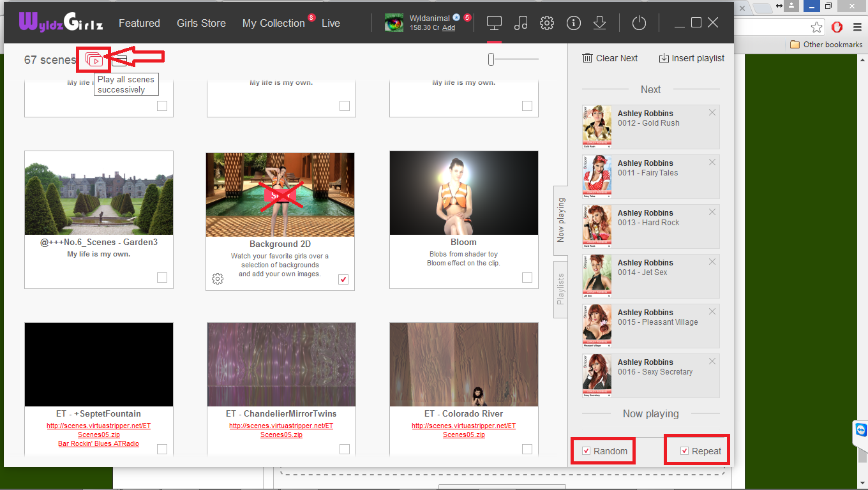
Task: Check the Bloom scene checkbox
Action: click(527, 278)
